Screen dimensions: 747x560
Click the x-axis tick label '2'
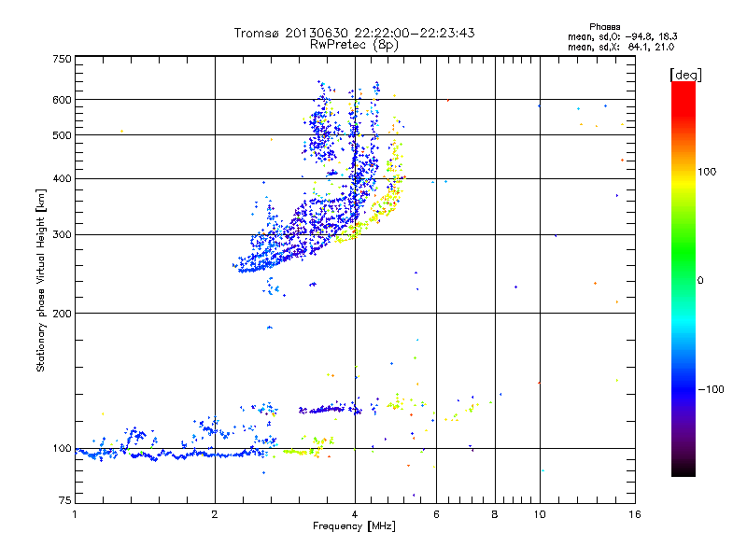click(x=215, y=514)
